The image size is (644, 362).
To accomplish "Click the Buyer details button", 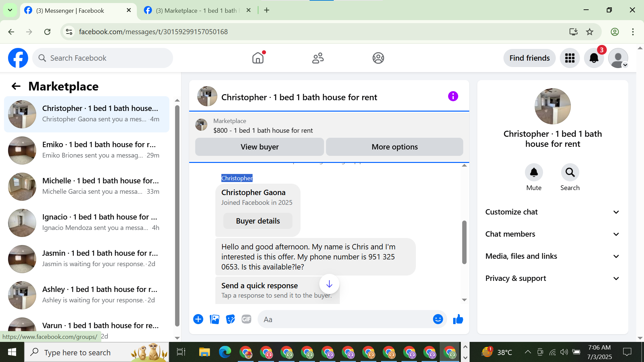I will [258, 221].
